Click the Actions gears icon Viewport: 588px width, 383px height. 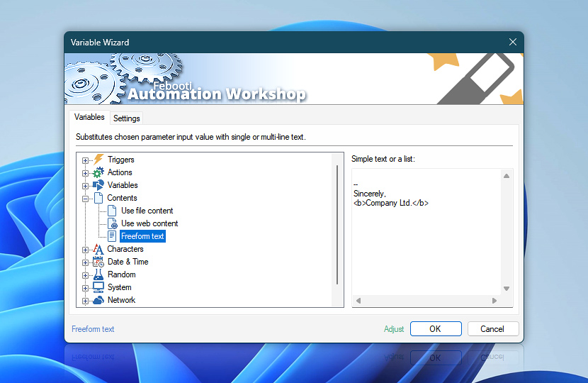coord(98,172)
